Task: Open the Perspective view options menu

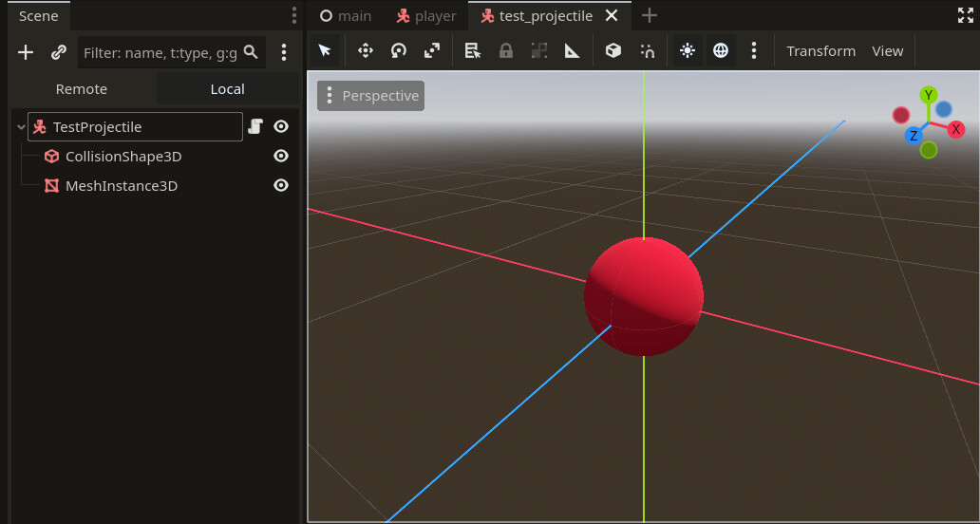Action: pos(371,96)
